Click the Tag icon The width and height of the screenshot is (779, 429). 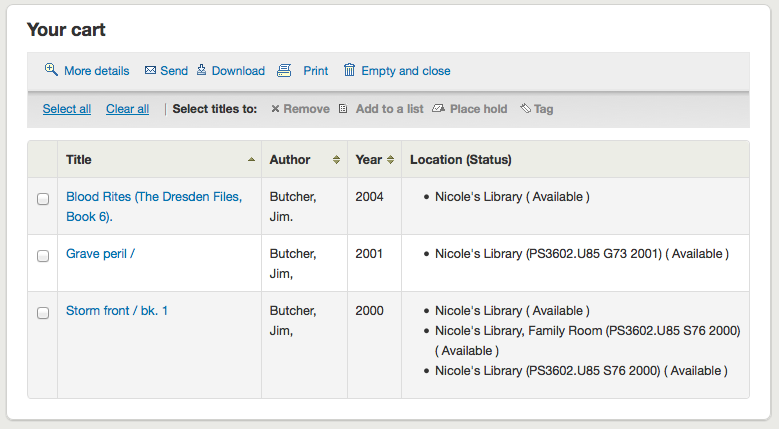tap(526, 108)
